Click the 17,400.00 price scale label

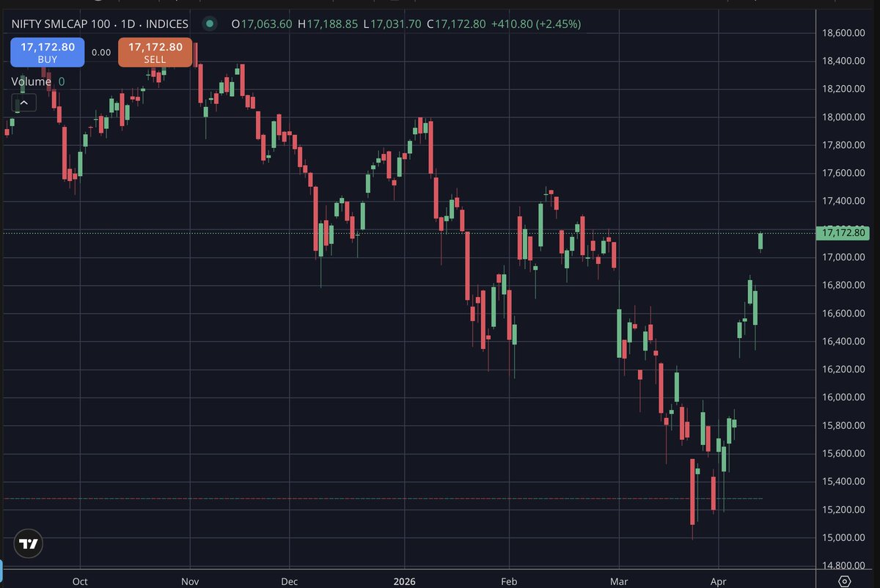tap(843, 201)
